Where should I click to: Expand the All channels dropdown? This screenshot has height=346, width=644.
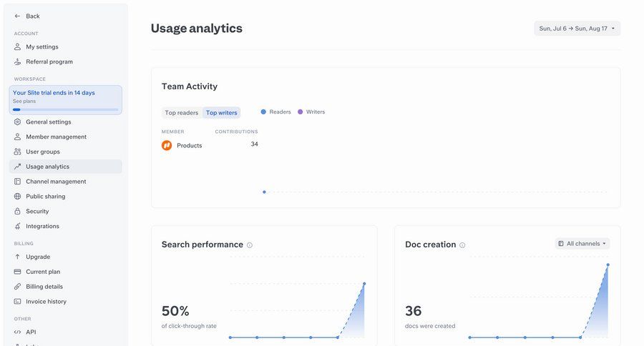click(x=582, y=244)
